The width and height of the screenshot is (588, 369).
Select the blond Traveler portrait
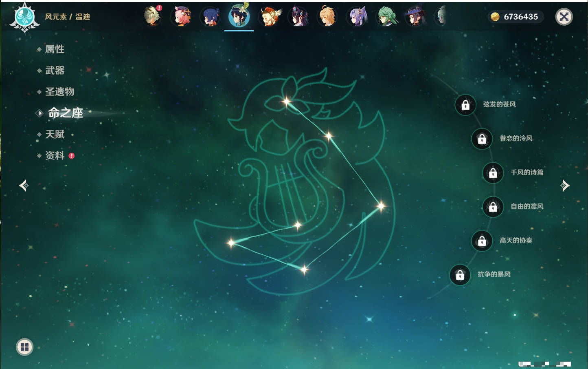coord(327,17)
